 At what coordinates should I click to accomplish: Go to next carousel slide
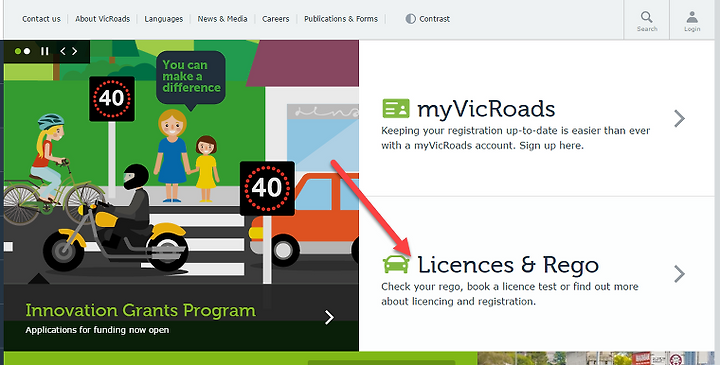click(74, 51)
